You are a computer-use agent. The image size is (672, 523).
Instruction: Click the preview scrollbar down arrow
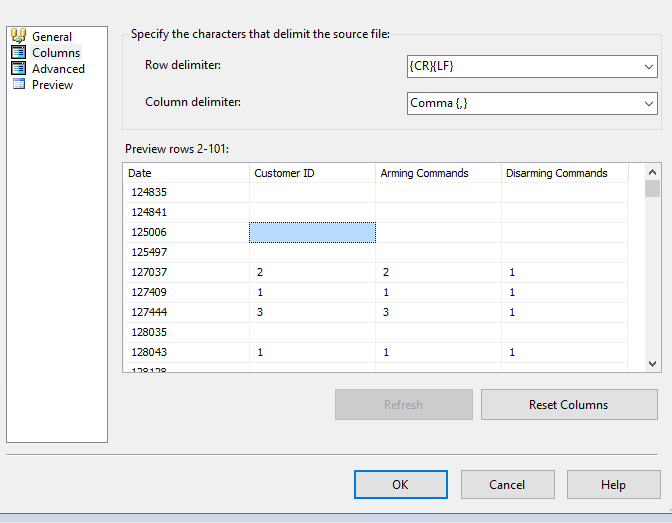(x=652, y=364)
